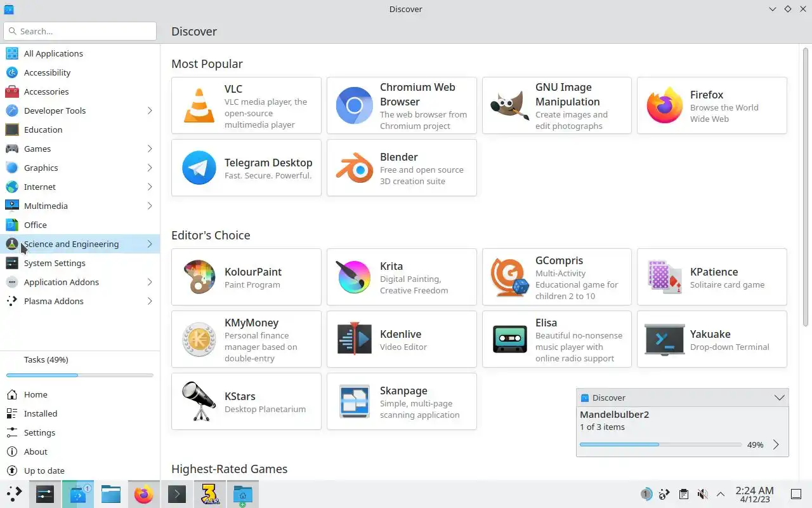Open the Telegram Desktop icon
812x508 pixels.
coord(199,168)
